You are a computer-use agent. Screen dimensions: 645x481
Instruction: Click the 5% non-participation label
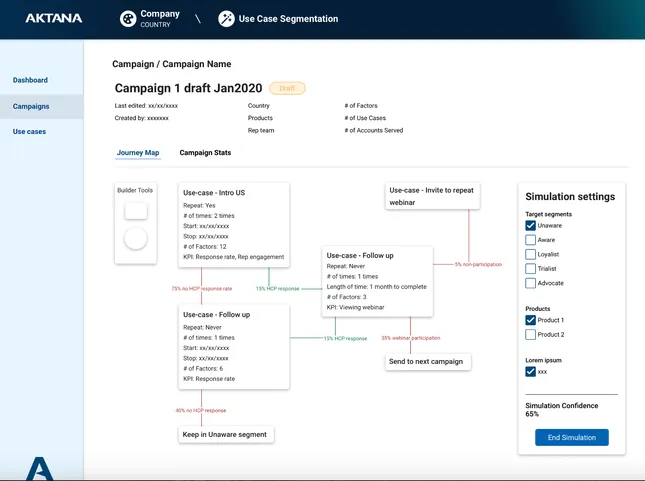tap(478, 265)
